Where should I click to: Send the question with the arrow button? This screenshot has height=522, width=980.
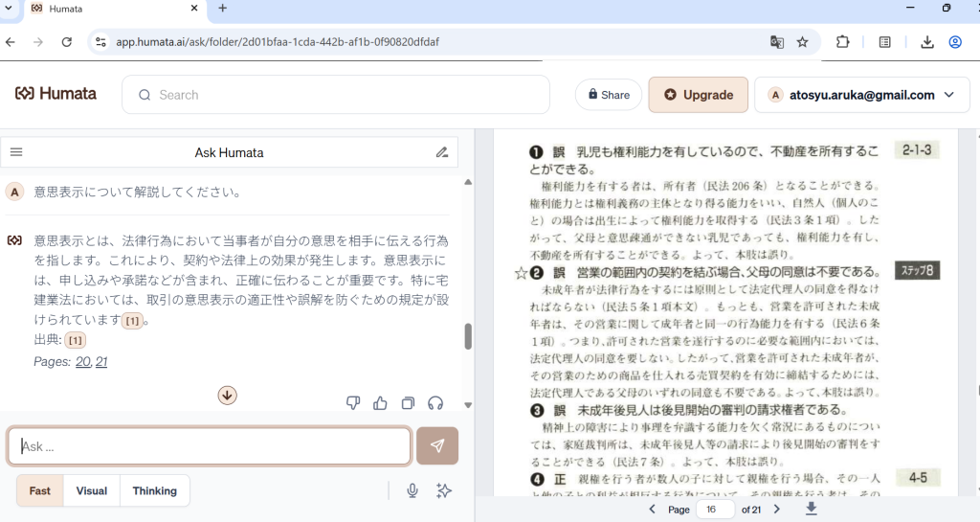[437, 445]
